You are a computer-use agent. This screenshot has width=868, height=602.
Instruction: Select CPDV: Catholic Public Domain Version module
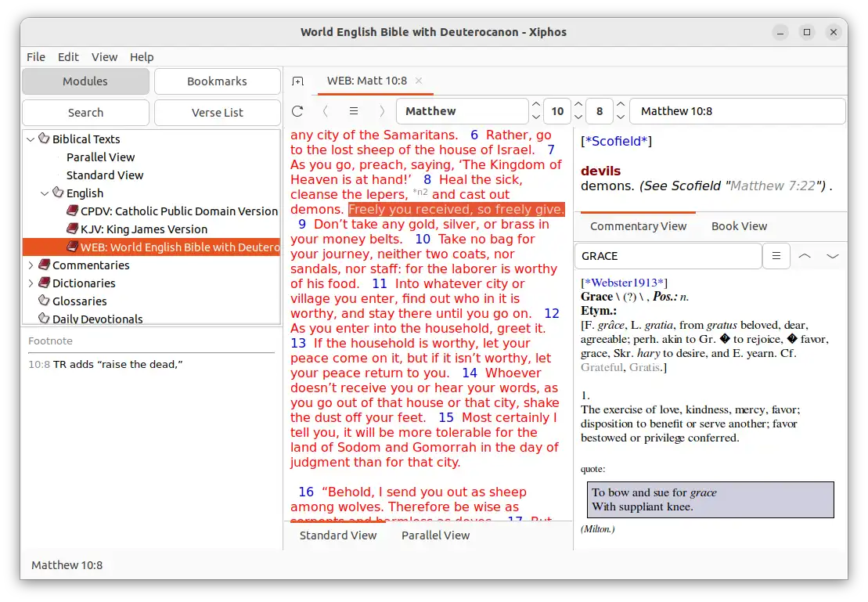[x=178, y=211]
